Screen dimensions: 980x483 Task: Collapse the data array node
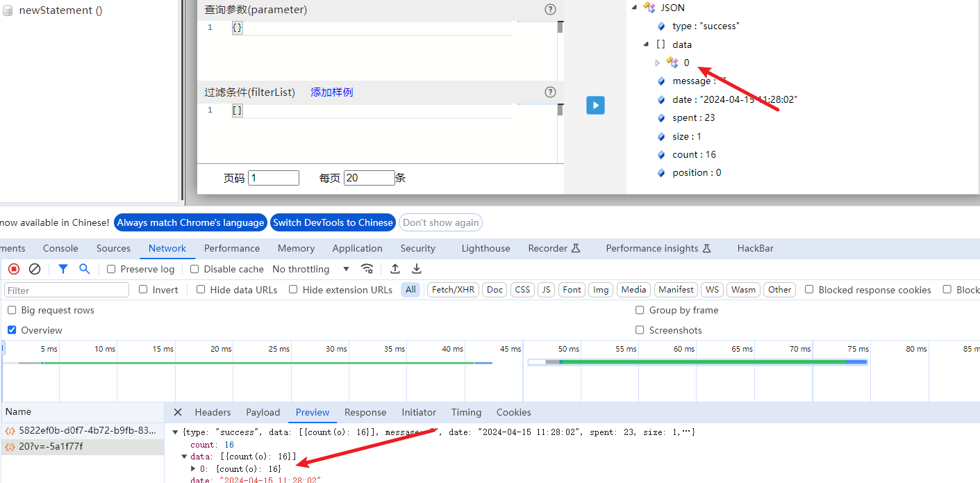[647, 44]
